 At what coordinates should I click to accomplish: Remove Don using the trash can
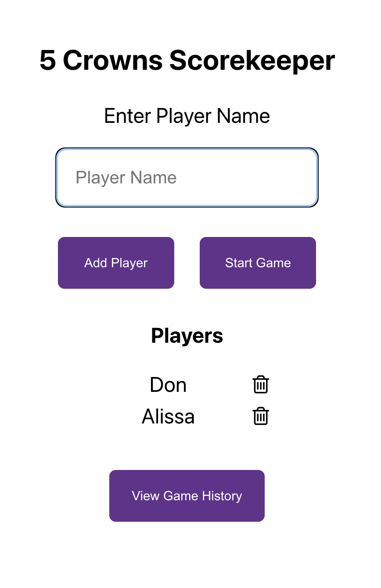pyautogui.click(x=261, y=384)
